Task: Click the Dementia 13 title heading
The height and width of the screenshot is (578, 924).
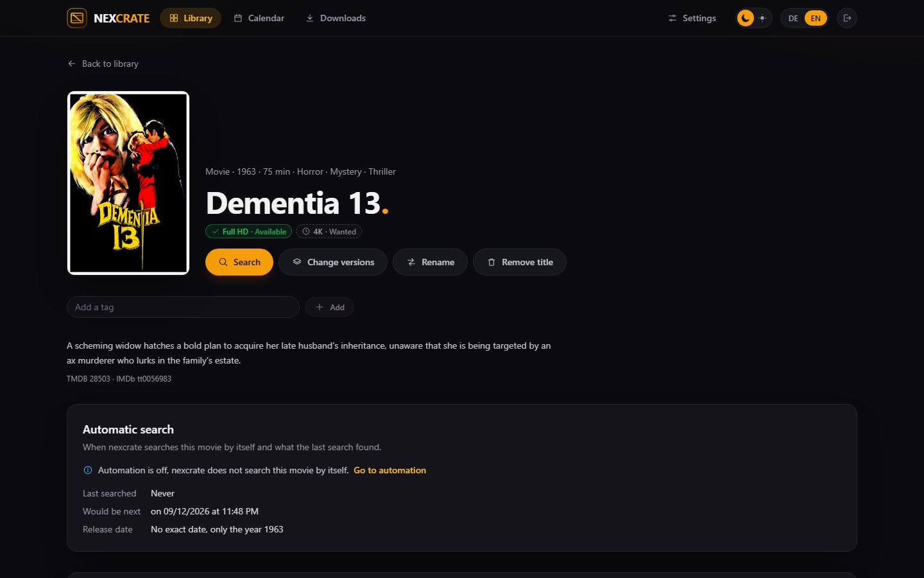Action: [x=297, y=203]
